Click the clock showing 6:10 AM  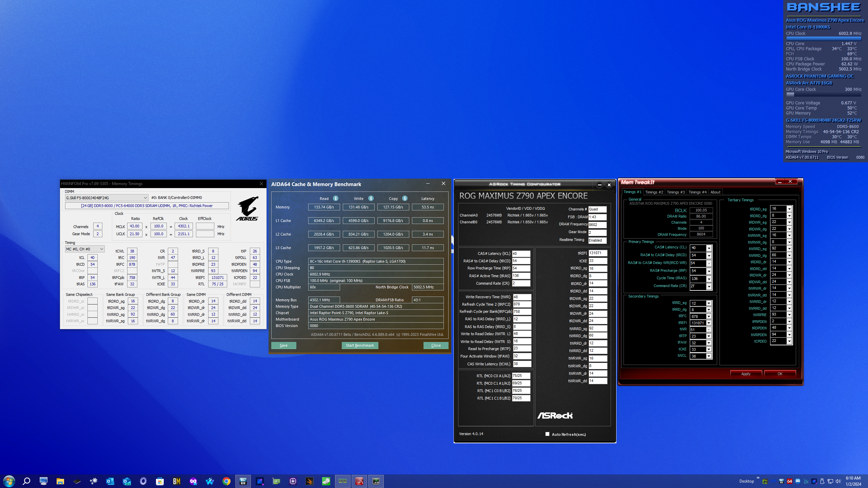[x=853, y=478]
